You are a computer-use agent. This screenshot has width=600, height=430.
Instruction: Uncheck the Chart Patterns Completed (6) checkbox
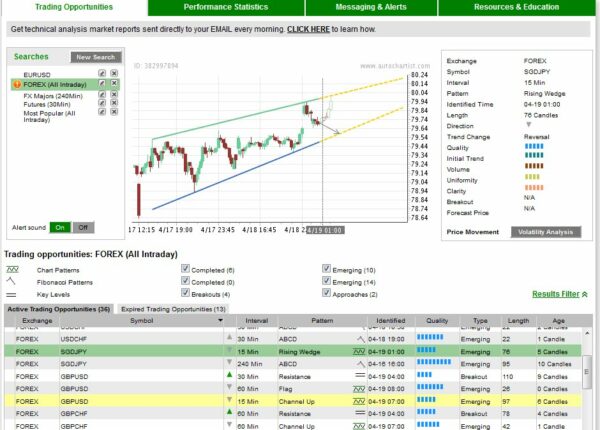point(186,269)
